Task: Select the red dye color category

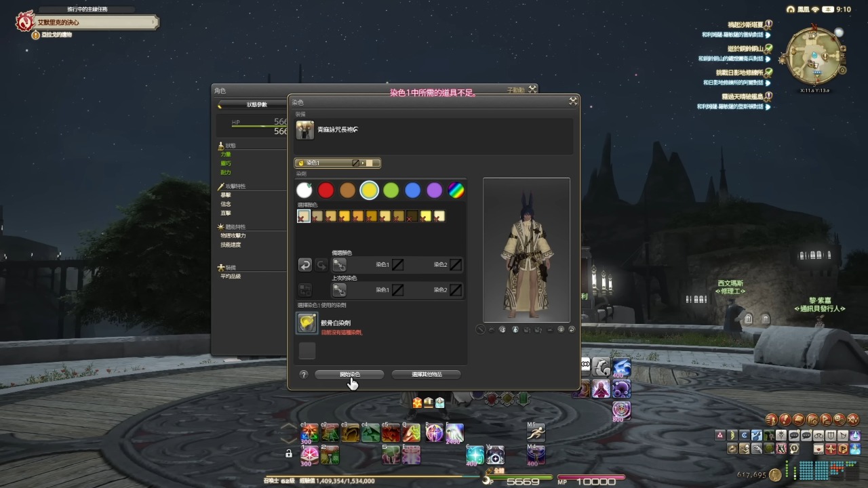Action: tap(326, 190)
